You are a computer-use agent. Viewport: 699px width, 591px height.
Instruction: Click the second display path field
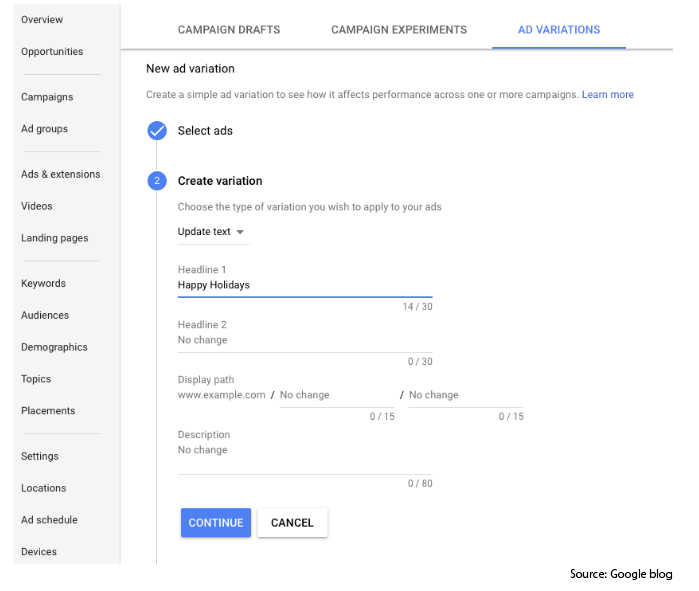(x=466, y=395)
